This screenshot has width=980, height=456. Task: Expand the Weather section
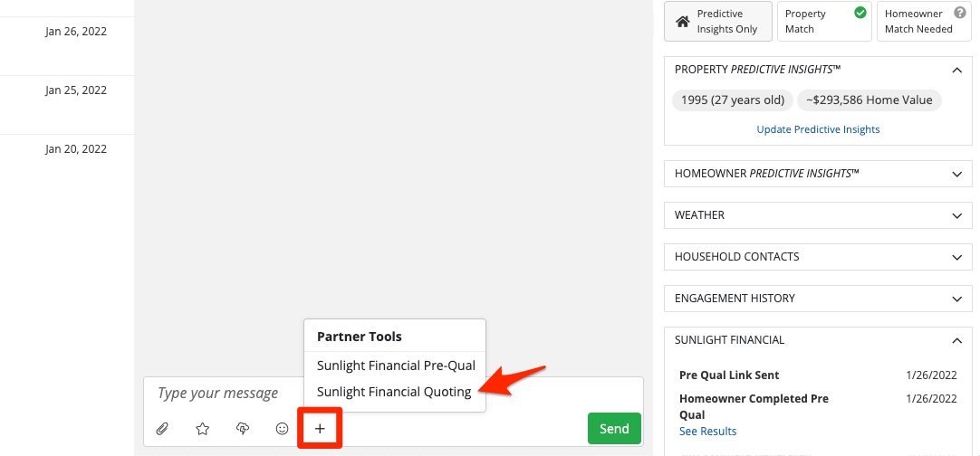(956, 215)
